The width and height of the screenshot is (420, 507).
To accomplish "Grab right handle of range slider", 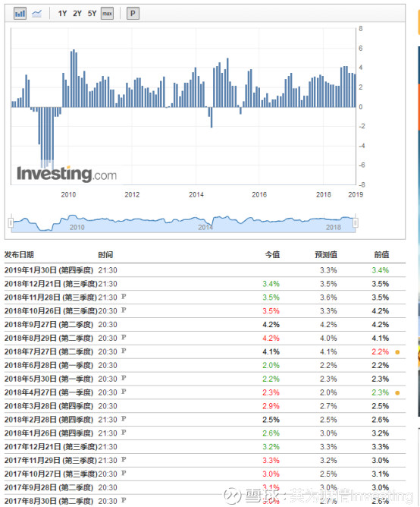I will [x=356, y=223].
